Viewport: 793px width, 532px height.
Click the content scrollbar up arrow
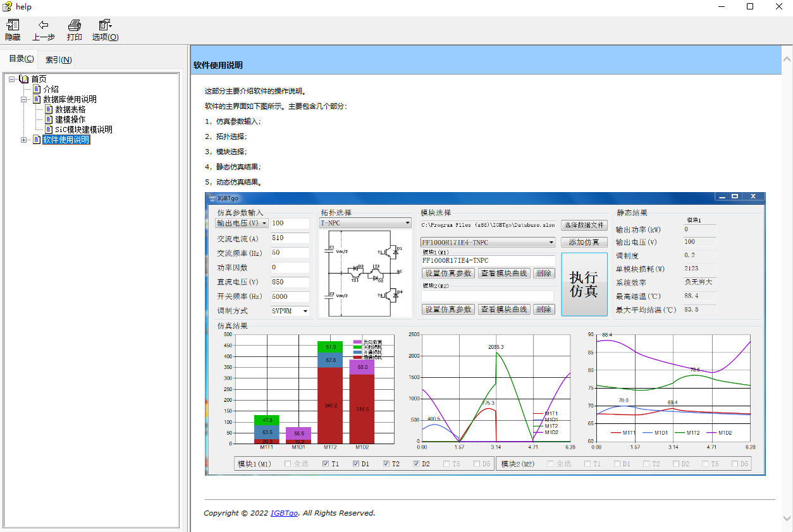786,59
